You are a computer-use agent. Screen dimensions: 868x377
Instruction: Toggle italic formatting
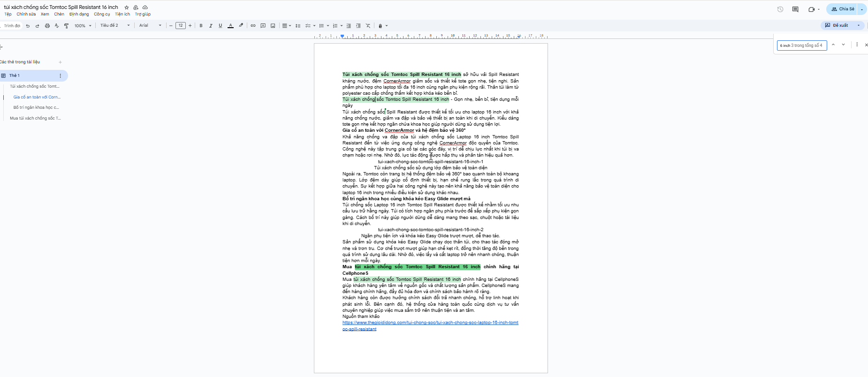(x=211, y=26)
